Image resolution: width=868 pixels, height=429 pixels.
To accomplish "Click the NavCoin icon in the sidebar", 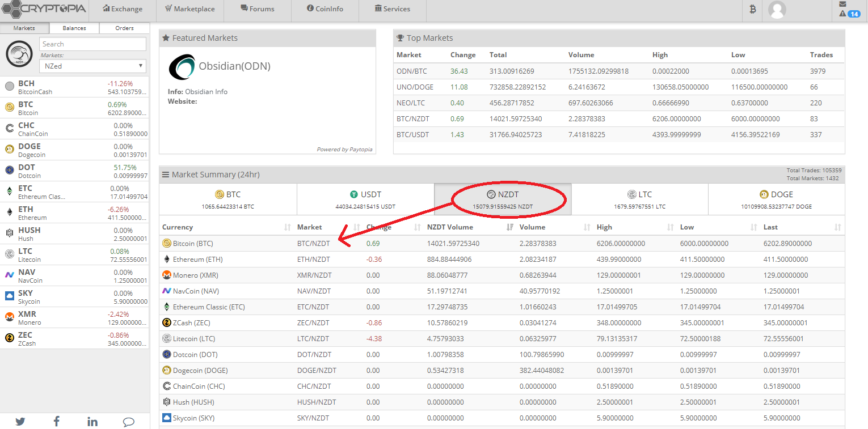I will 9,275.
